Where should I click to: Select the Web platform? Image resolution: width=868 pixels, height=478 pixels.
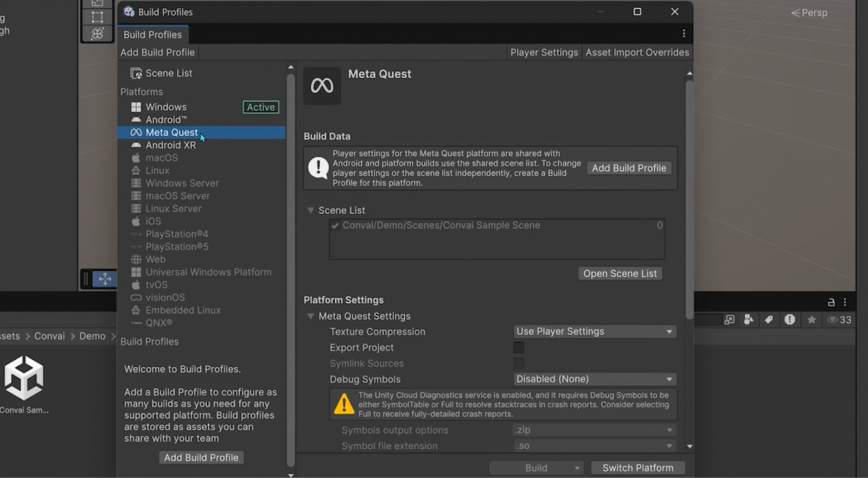201,259
